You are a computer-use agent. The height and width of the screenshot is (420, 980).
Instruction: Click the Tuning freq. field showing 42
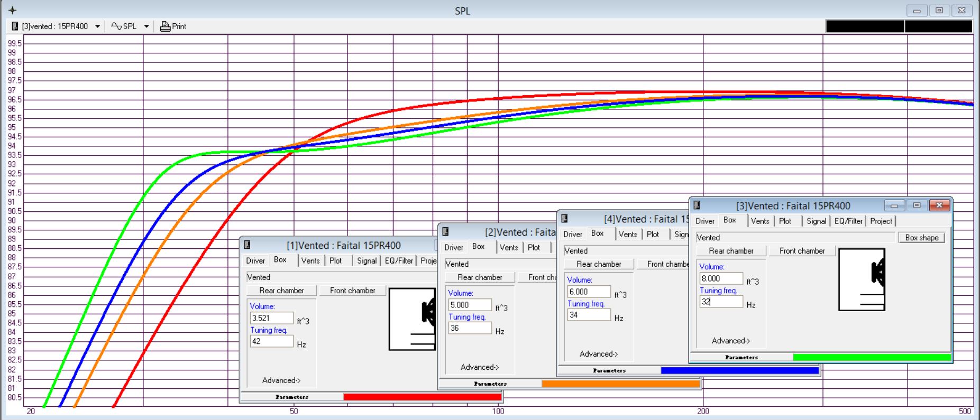pos(272,342)
